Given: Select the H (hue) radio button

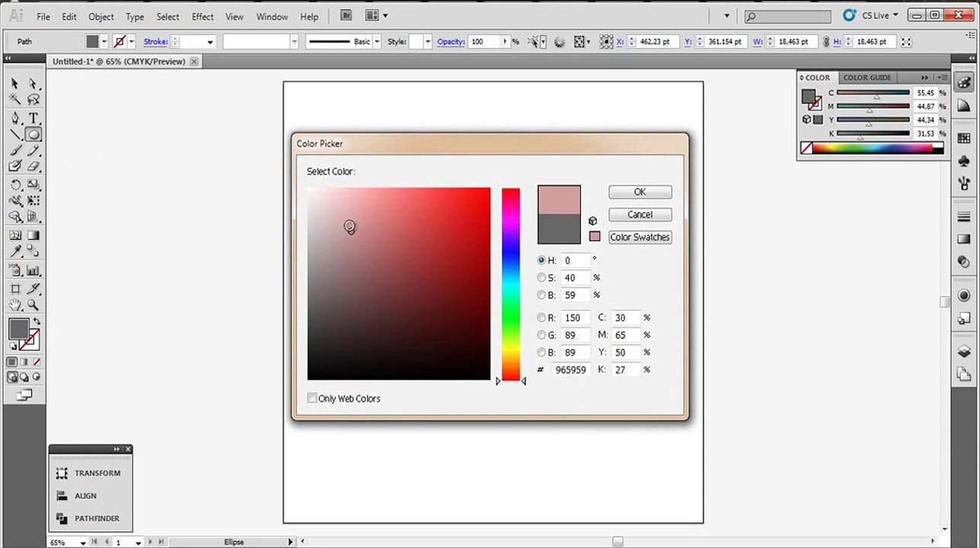Looking at the screenshot, I should (x=541, y=260).
